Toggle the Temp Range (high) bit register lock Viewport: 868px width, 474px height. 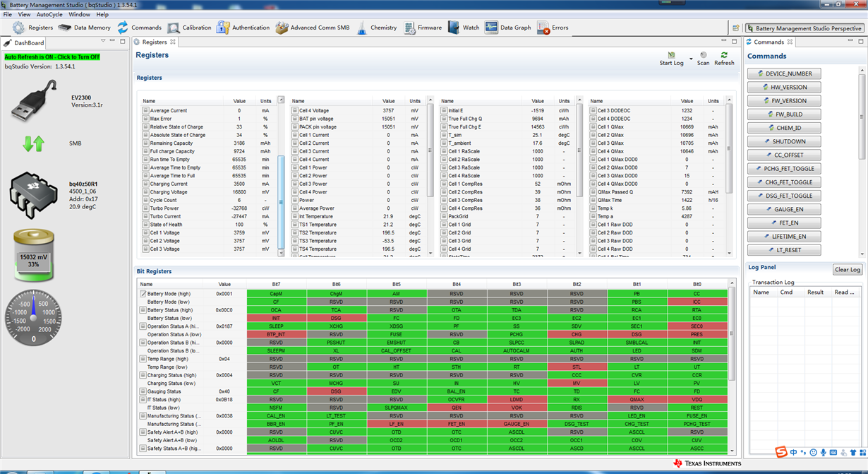coord(143,359)
